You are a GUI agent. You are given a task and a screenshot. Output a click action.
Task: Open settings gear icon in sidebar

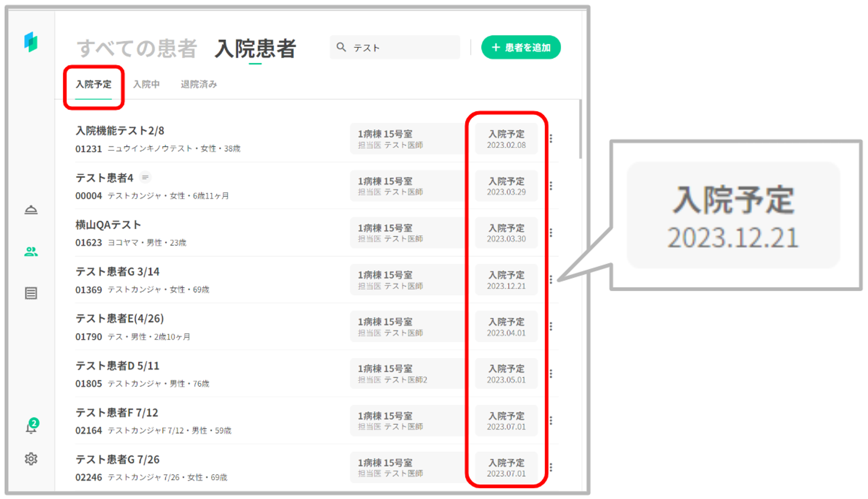[31, 459]
